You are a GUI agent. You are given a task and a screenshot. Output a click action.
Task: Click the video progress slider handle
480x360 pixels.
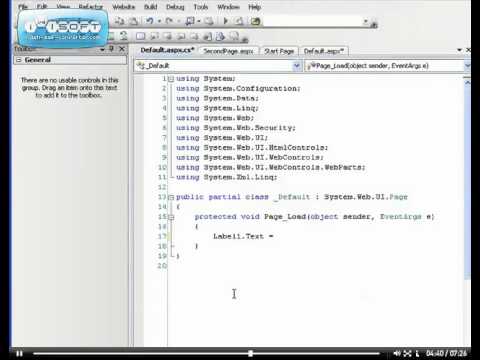(x=250, y=353)
